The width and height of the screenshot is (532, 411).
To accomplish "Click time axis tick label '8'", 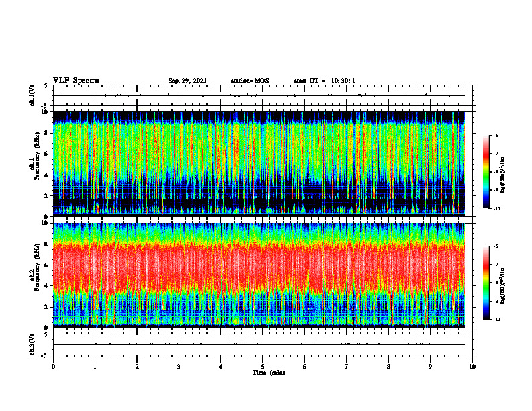I will pos(388,367).
